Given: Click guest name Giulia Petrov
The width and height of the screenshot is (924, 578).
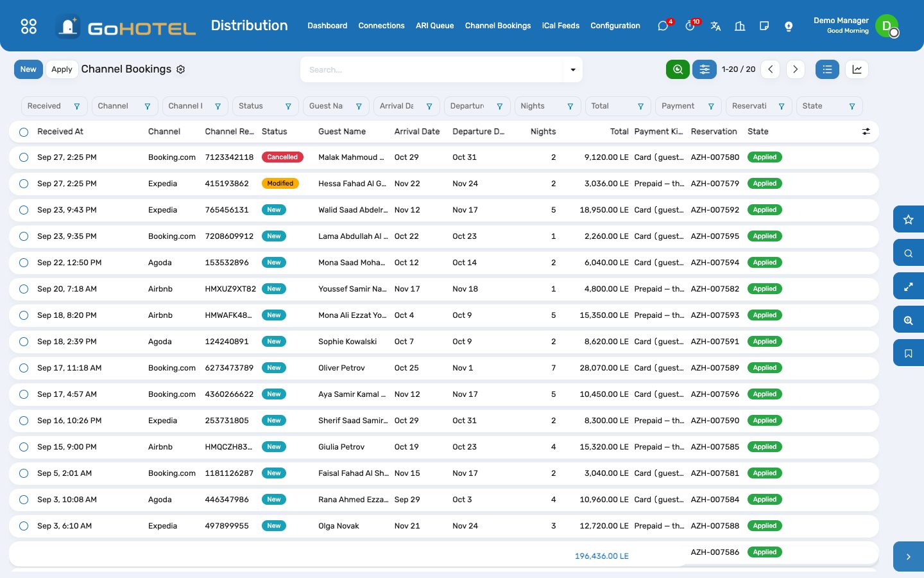Looking at the screenshot, I should click(x=341, y=447).
